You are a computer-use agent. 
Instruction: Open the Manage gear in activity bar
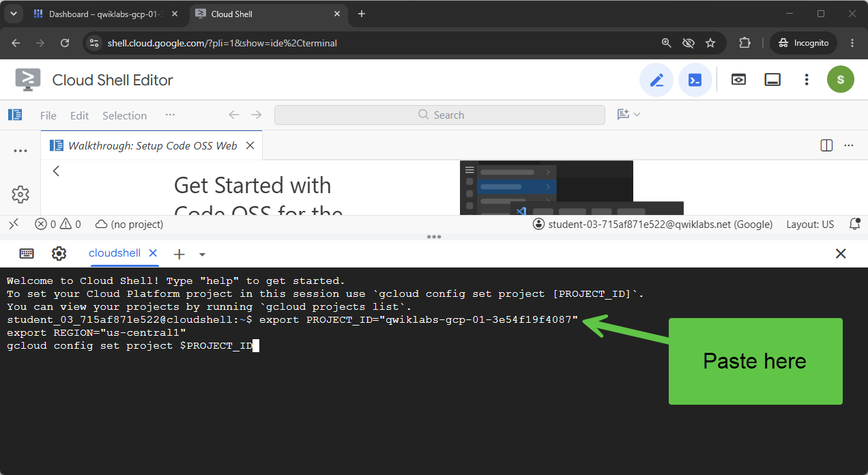coord(20,195)
